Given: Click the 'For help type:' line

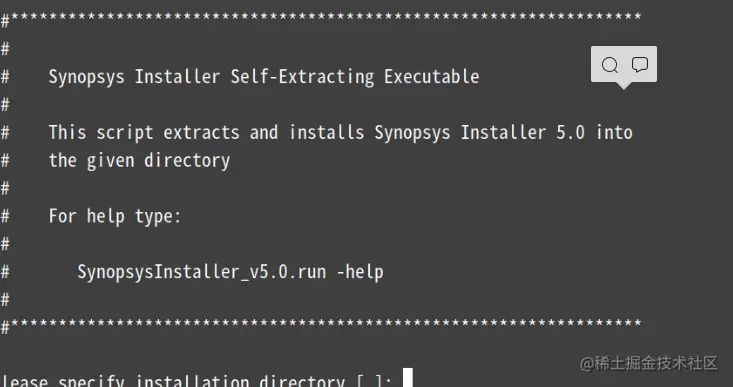Looking at the screenshot, I should 115,216.
